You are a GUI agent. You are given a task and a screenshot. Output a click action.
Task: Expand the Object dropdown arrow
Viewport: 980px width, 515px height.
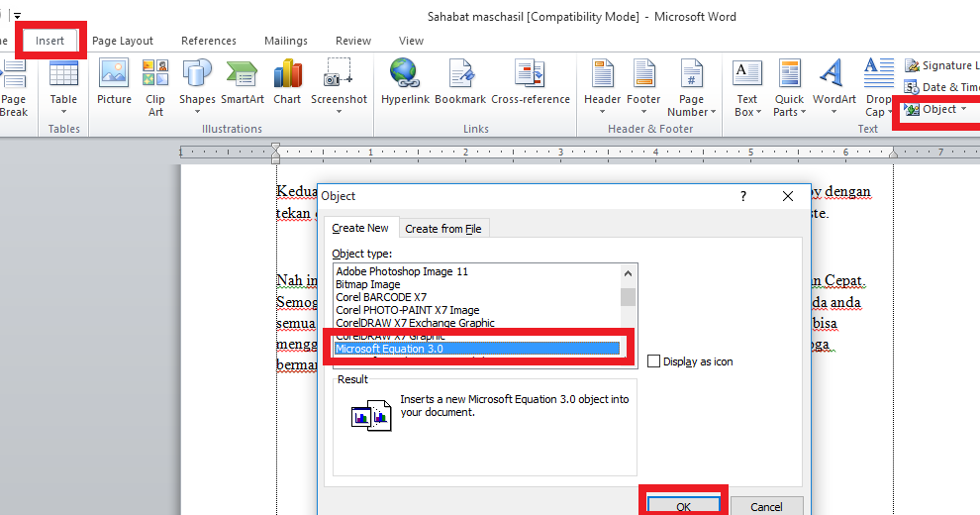[x=964, y=109]
